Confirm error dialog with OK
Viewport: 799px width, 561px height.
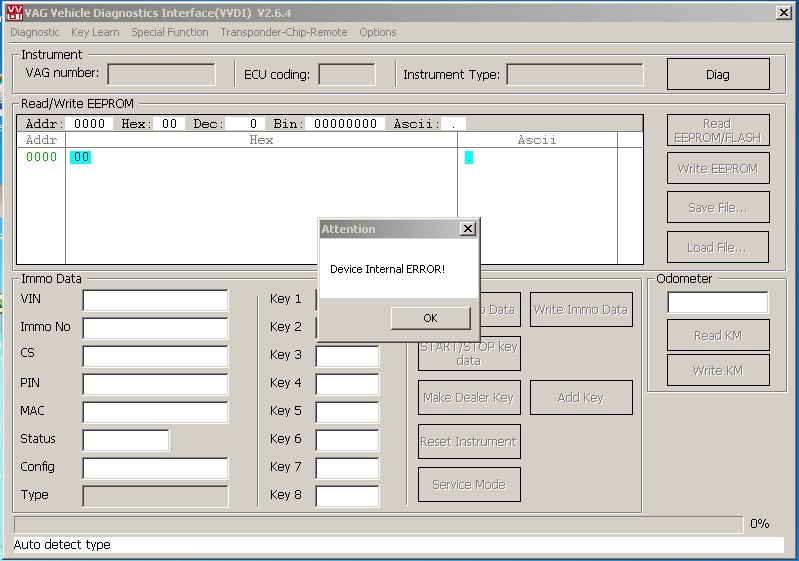tap(431, 318)
